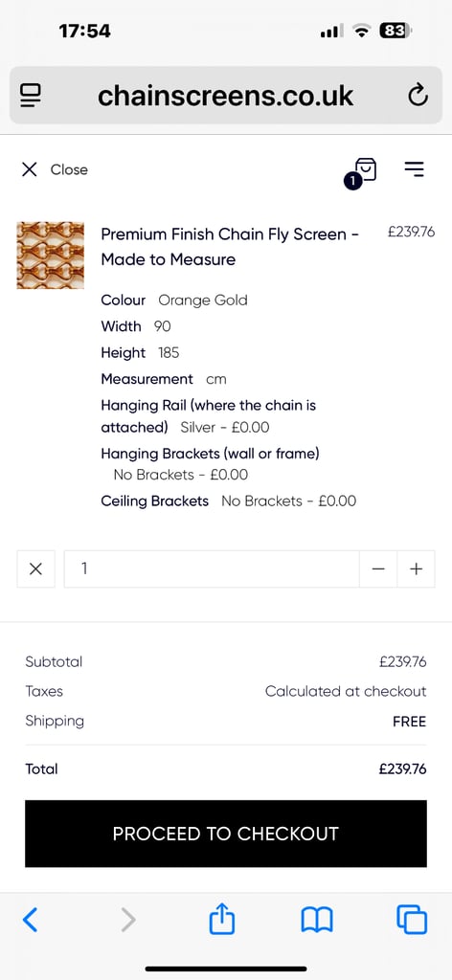Tap the Safari forward arrow

coord(128,920)
